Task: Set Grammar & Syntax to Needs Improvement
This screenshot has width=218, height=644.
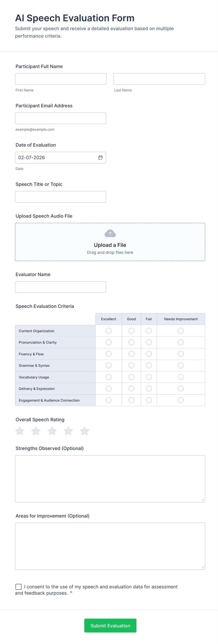Action: (x=181, y=366)
